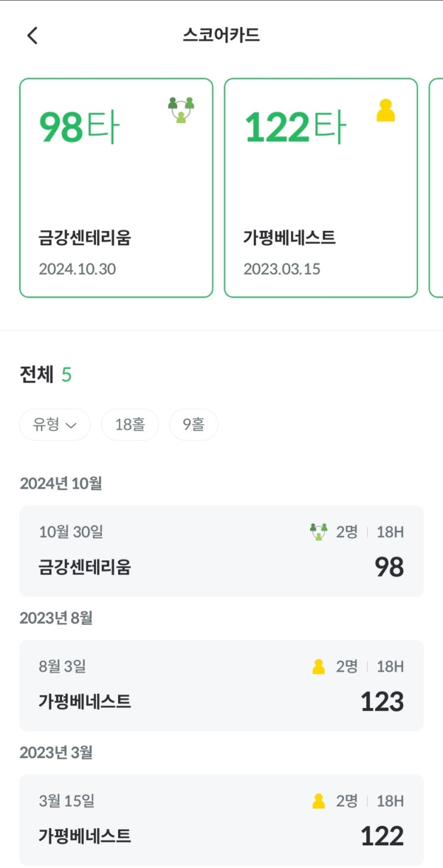Open the 10월 30일 금강센테리움 record
The width and height of the screenshot is (443, 868).
(x=221, y=551)
